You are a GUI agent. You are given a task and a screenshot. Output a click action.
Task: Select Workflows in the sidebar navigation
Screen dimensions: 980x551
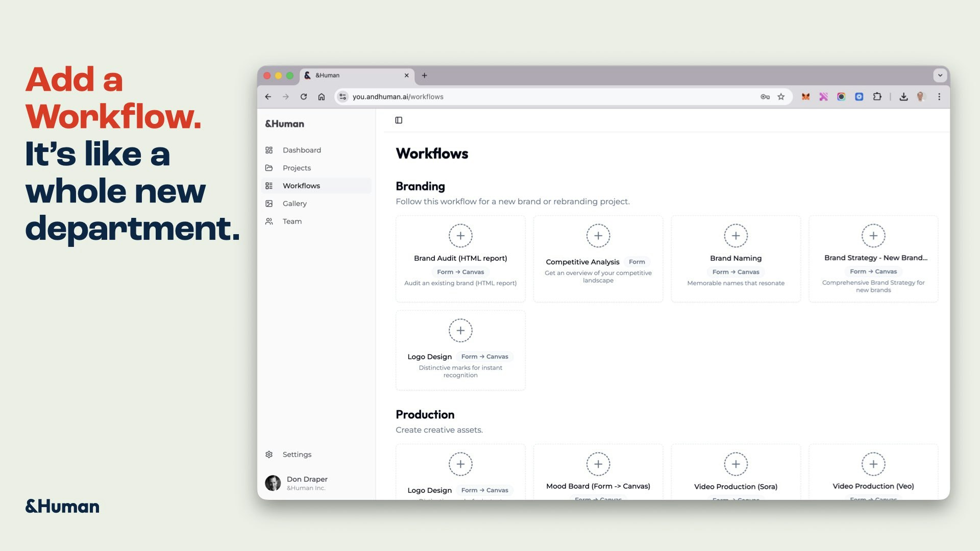tap(301, 185)
